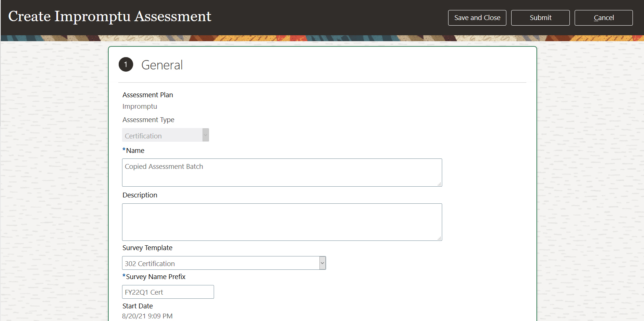Cancel the assessment creation
The image size is (644, 321).
tap(604, 18)
